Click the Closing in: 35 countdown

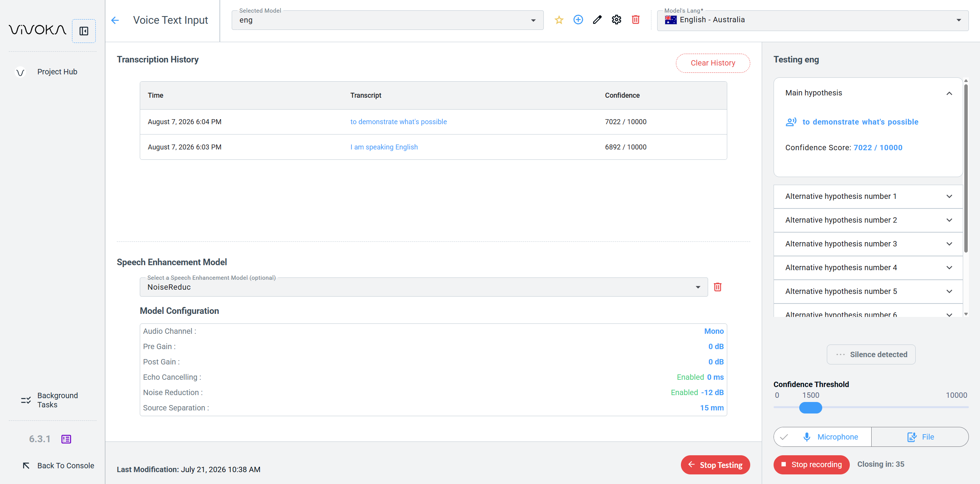881,464
